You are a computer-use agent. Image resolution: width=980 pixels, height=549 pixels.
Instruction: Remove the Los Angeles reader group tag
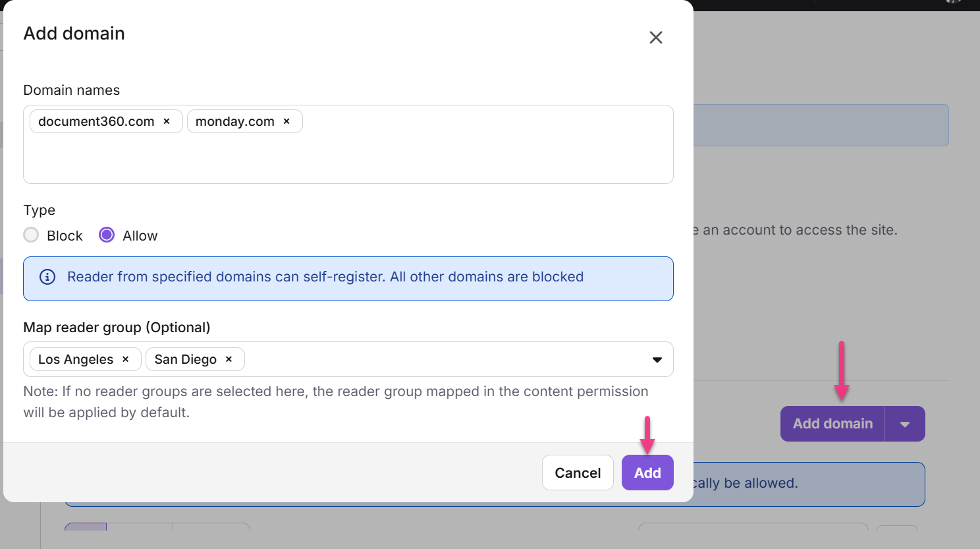click(125, 359)
